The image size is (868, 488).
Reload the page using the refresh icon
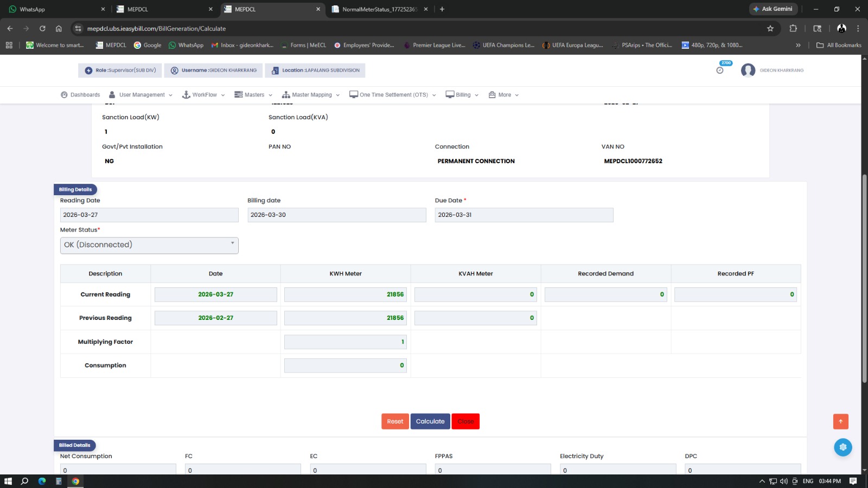point(42,29)
